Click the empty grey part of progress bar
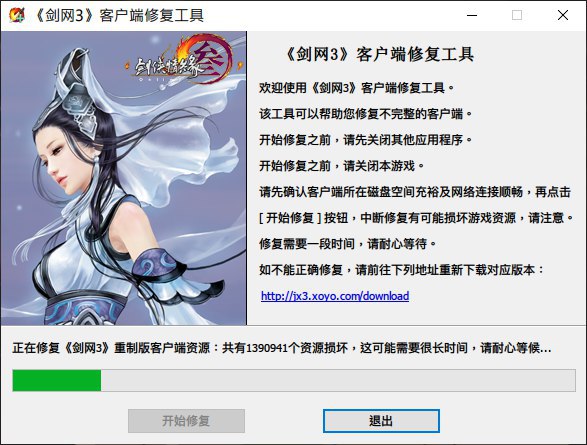Viewport: 587px width, 445px height. click(x=338, y=380)
